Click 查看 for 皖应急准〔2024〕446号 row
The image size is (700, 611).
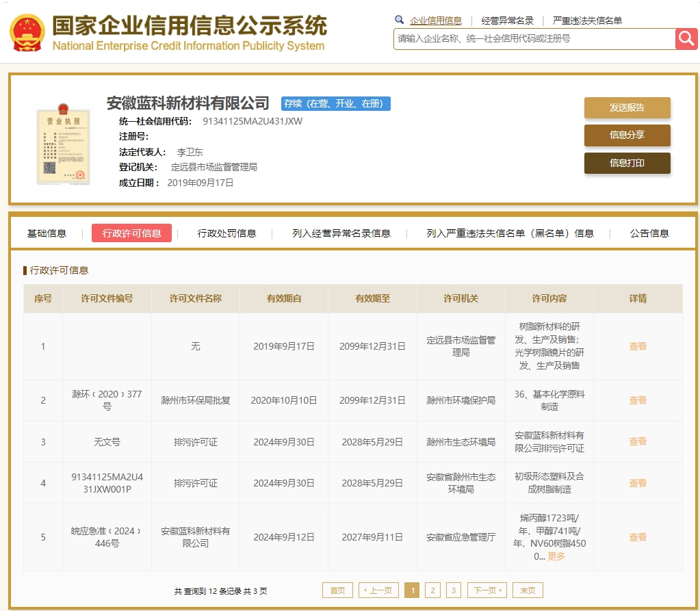(x=638, y=537)
